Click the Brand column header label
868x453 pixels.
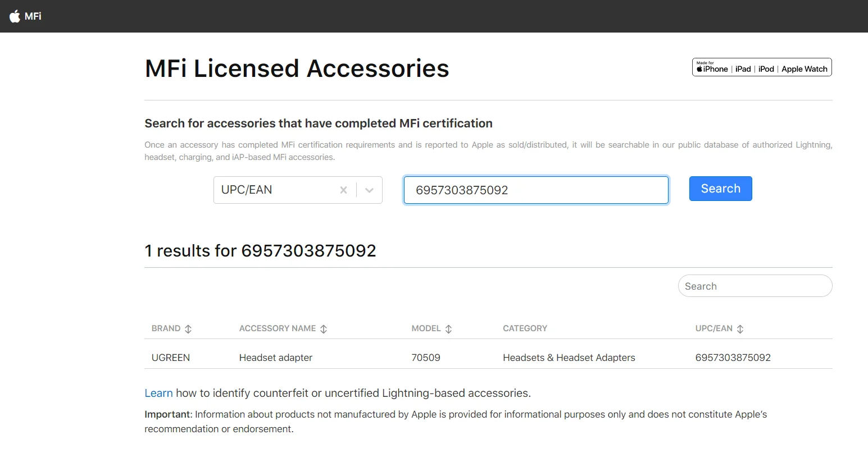coord(166,328)
